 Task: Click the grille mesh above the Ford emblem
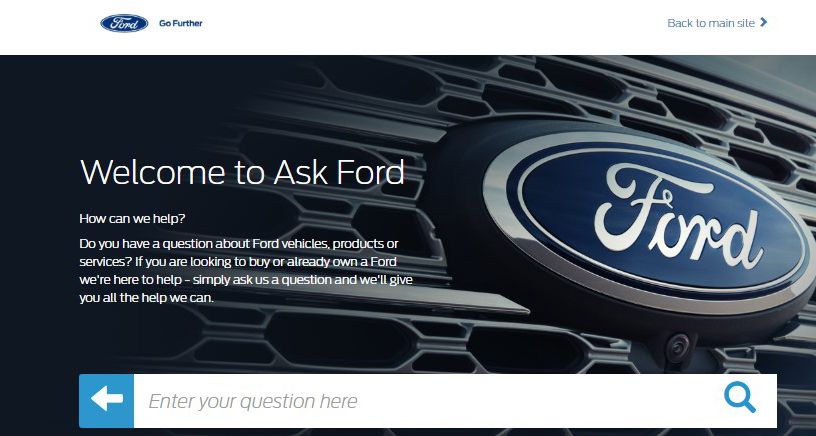pyautogui.click(x=572, y=88)
